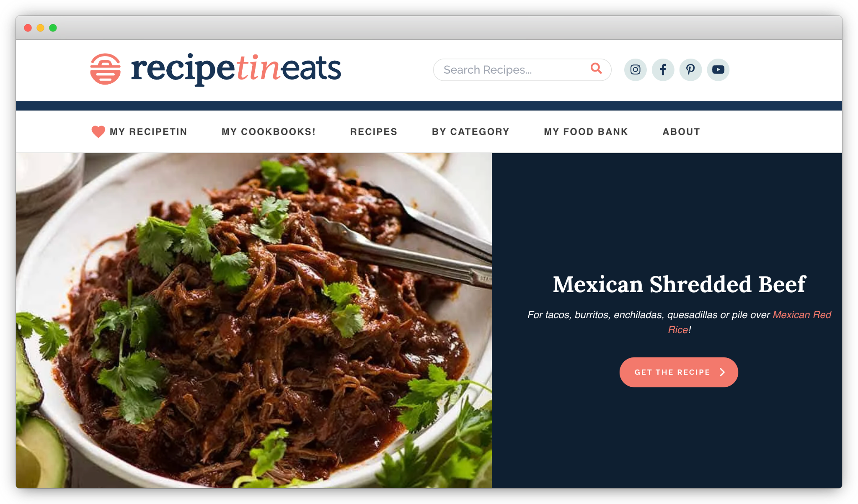Open the About menu item
Screen dimensions: 858x504
pos(681,132)
